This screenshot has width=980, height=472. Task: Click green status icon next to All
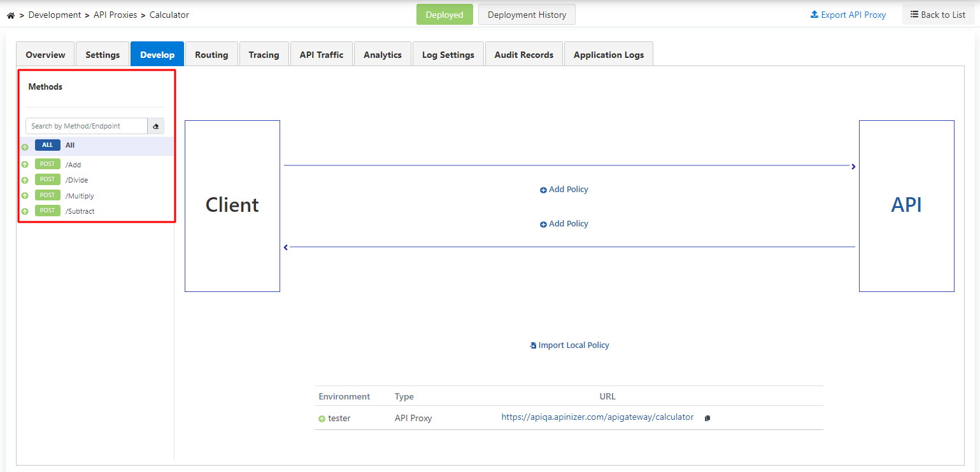click(25, 147)
